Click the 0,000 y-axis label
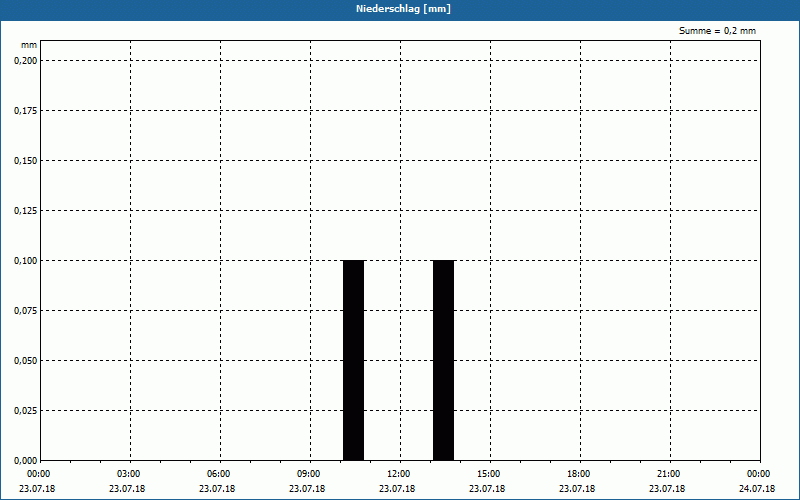This screenshot has height=500, width=800. pyautogui.click(x=26, y=461)
